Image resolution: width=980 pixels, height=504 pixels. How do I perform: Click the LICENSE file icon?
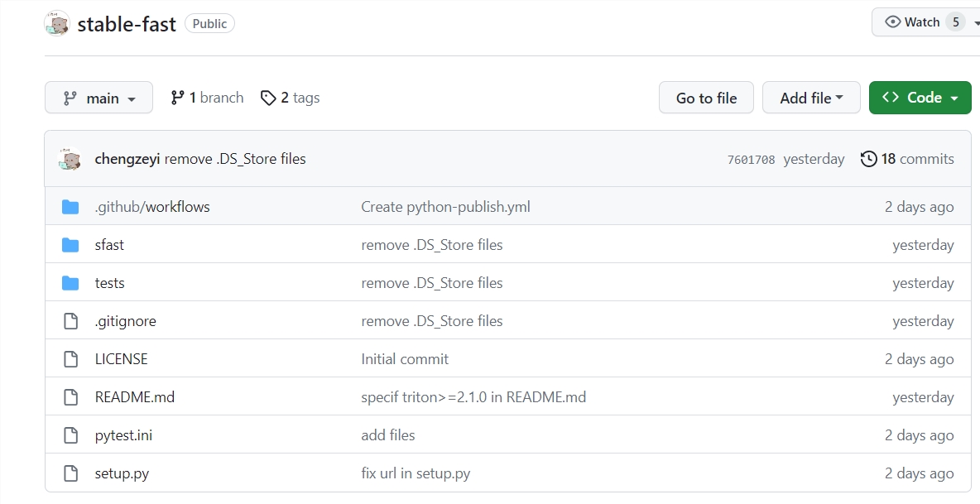[70, 359]
